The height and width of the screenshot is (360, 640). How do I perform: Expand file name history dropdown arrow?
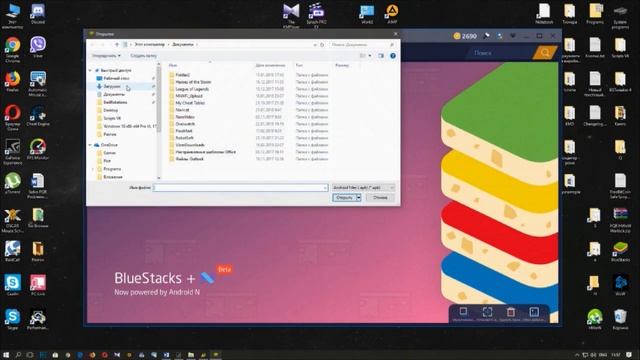(325, 187)
